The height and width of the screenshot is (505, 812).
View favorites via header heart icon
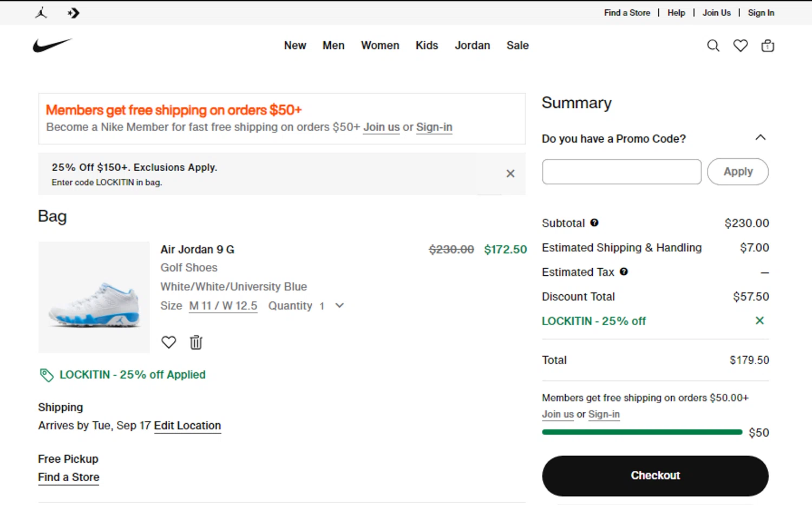click(740, 46)
